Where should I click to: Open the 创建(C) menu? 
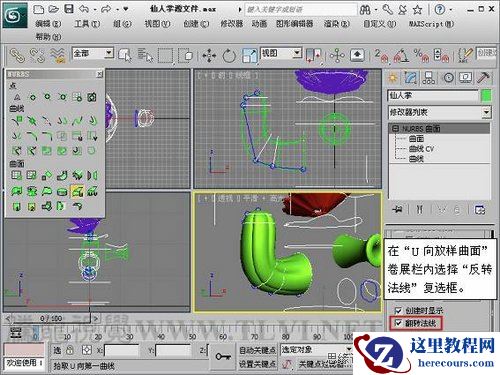(x=196, y=24)
